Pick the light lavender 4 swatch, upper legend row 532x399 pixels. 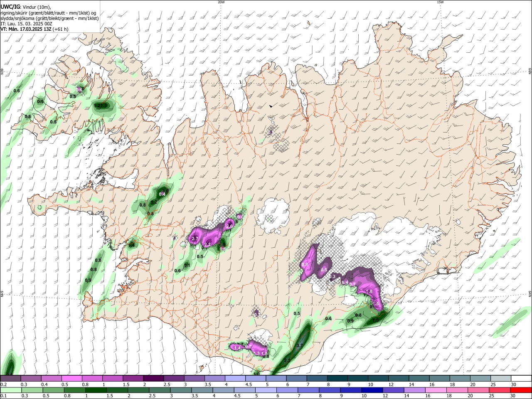pos(236,379)
